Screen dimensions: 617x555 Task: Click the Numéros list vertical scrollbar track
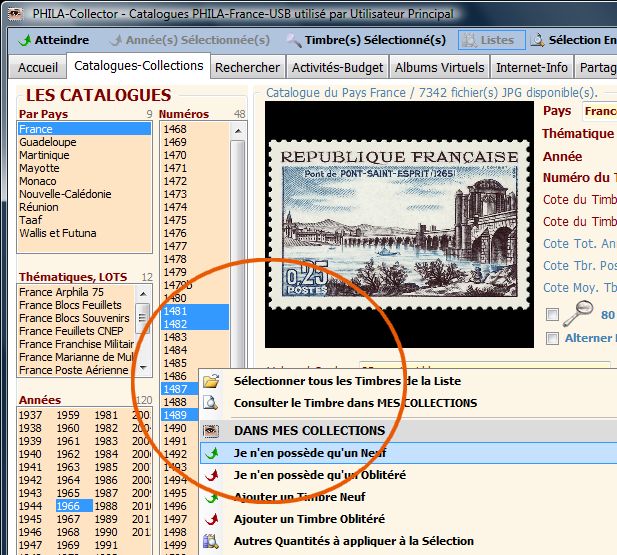[238, 252]
